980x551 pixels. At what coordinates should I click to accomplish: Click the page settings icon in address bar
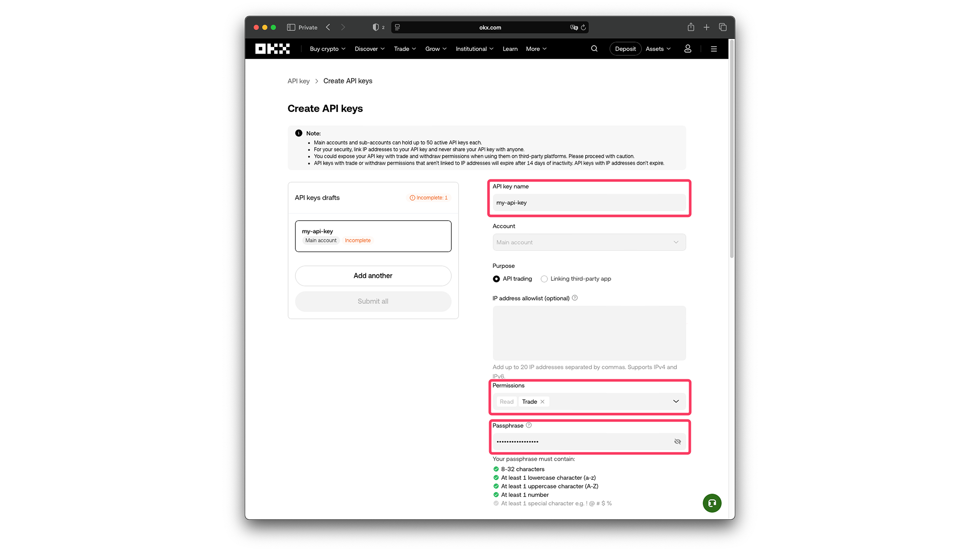click(397, 27)
